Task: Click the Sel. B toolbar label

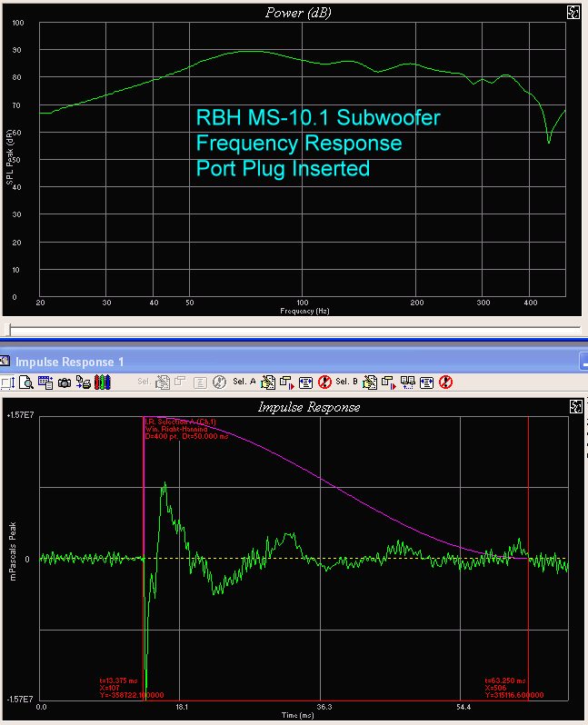Action: point(346,382)
